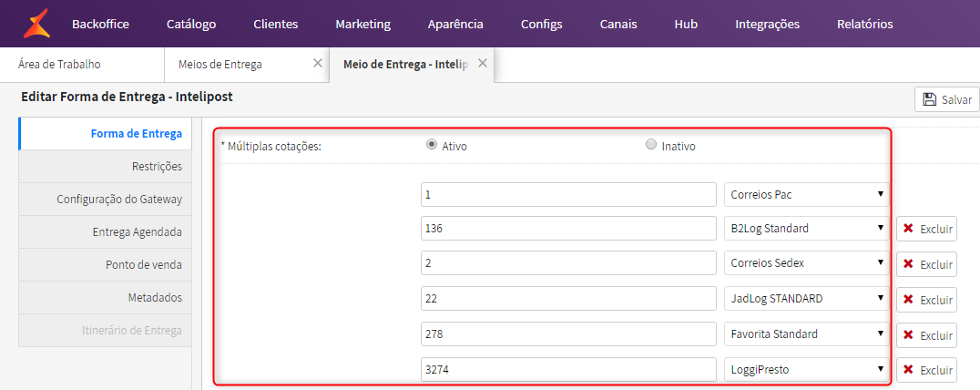
Task: Open Restrições side tab
Action: [x=106, y=166]
